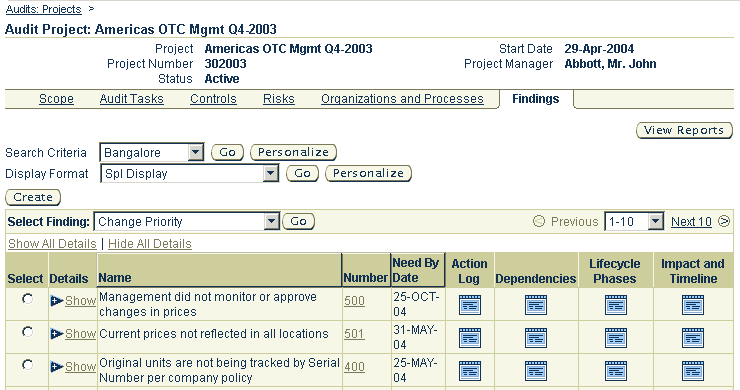Select radio button for Current prices finding
This screenshot has width=740, height=390.
27,332
